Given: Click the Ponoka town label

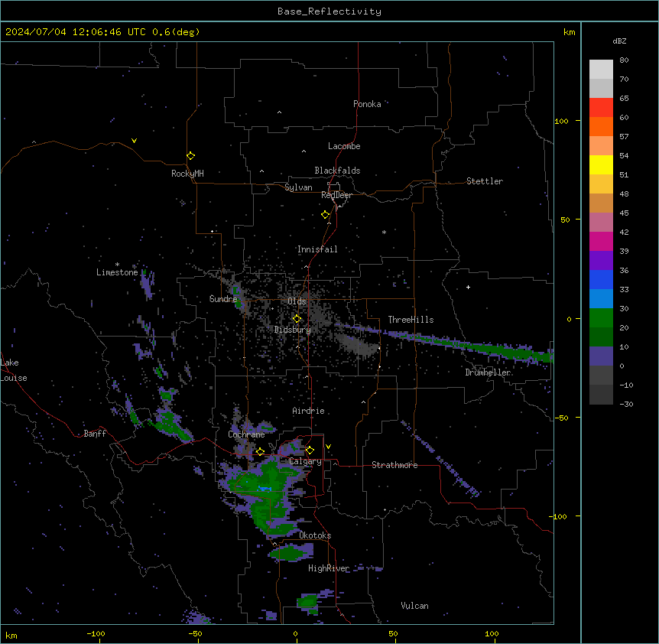Looking at the screenshot, I should pyautogui.click(x=367, y=104).
